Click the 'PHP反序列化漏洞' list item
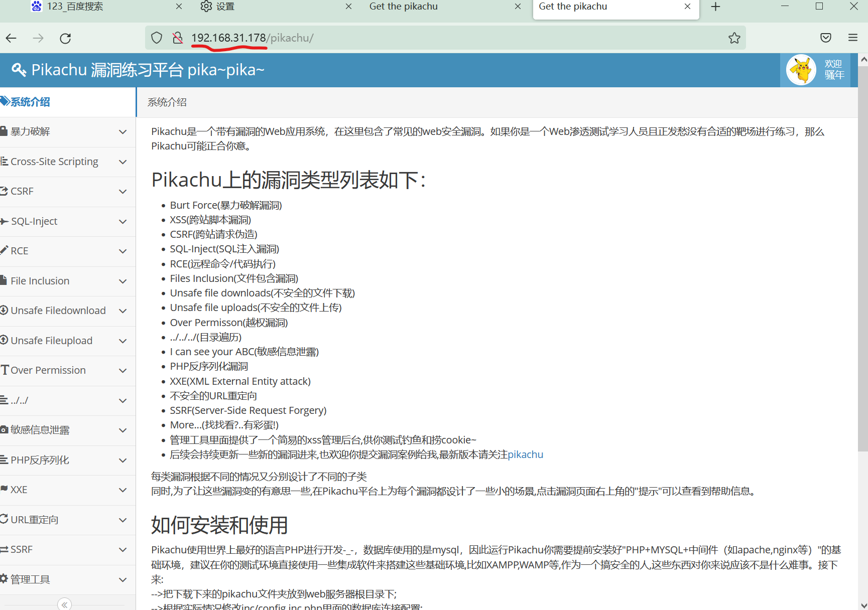 pyautogui.click(x=209, y=366)
